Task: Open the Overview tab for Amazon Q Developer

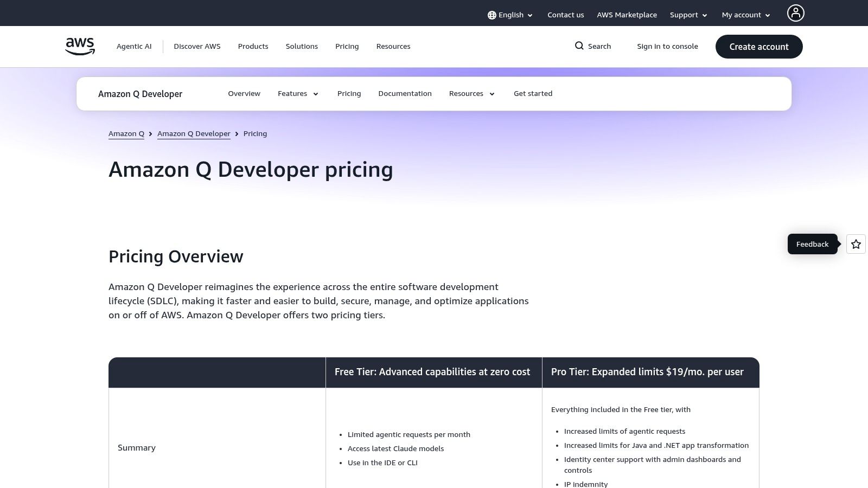Action: (x=244, y=93)
